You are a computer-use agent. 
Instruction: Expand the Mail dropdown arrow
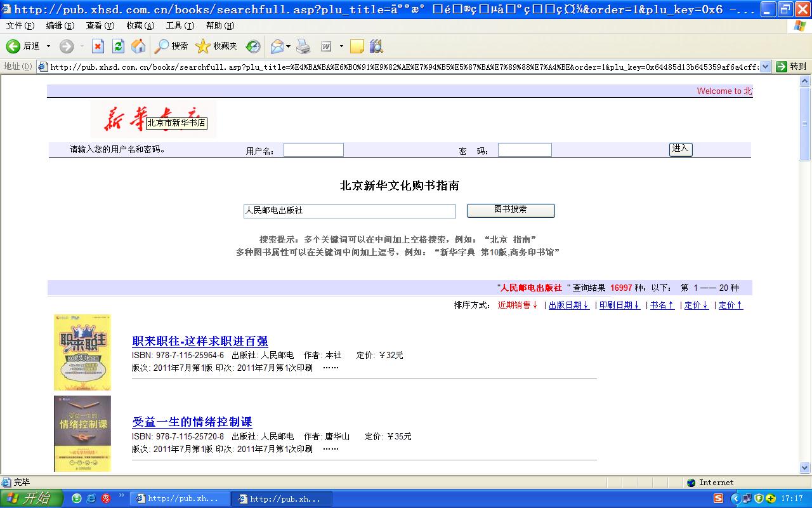click(x=289, y=46)
